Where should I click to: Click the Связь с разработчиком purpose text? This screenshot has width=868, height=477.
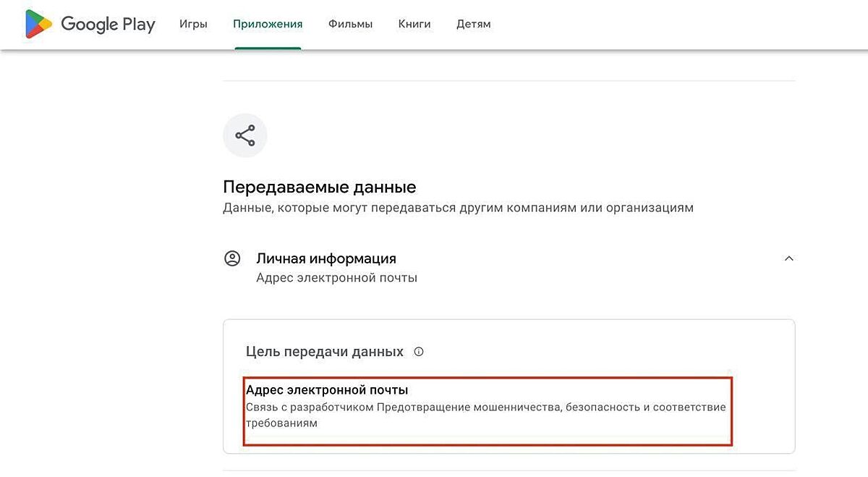click(x=310, y=408)
